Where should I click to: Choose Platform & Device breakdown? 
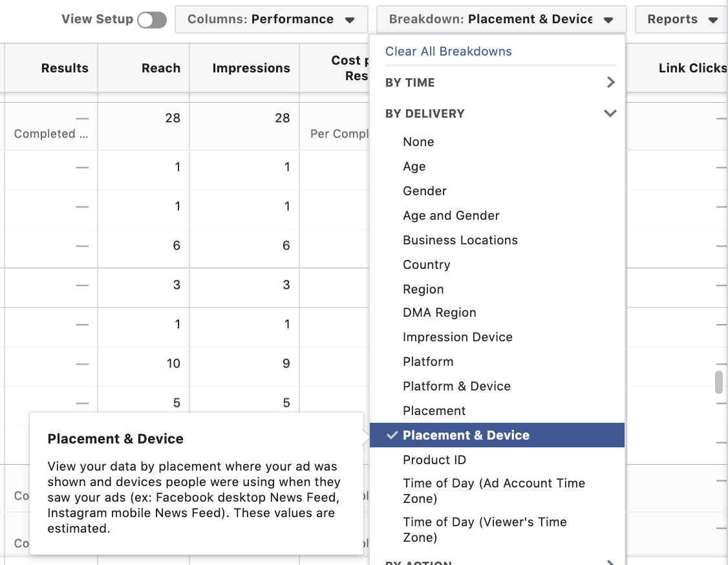(457, 387)
